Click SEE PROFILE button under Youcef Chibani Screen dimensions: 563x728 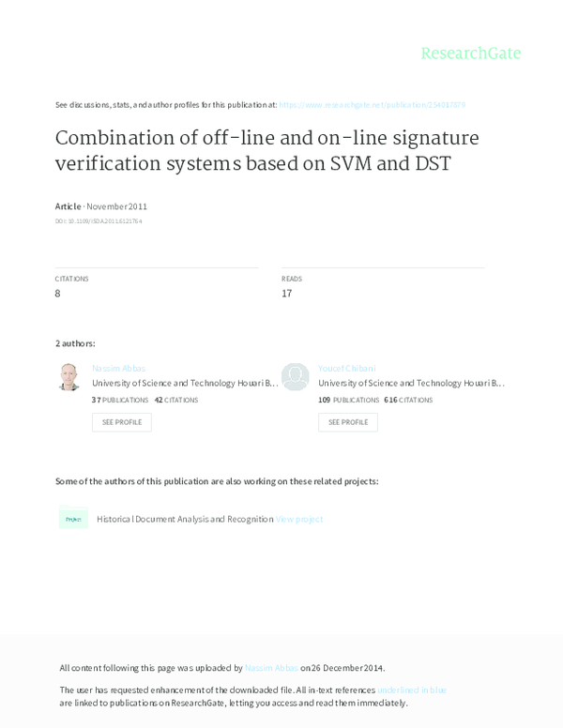click(348, 422)
